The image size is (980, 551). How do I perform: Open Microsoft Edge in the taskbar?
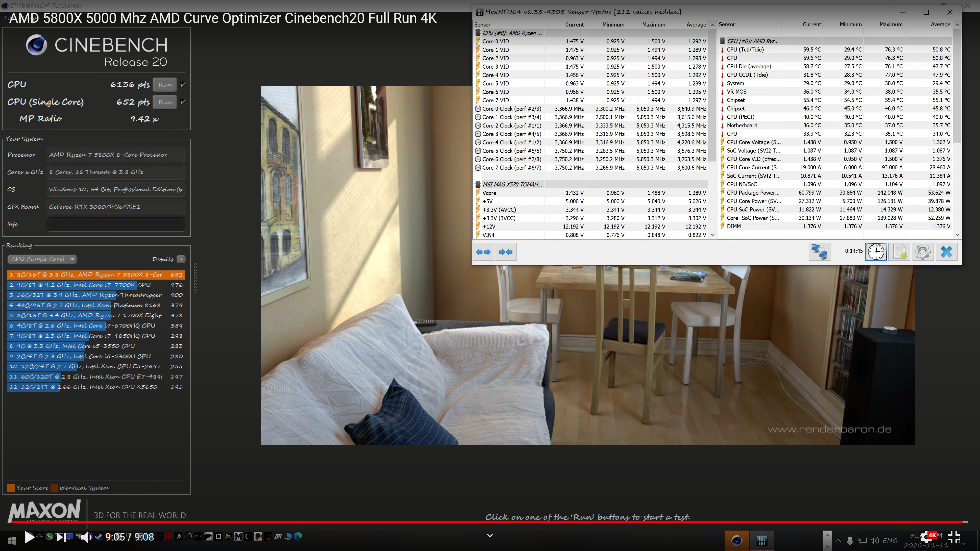pos(298,536)
